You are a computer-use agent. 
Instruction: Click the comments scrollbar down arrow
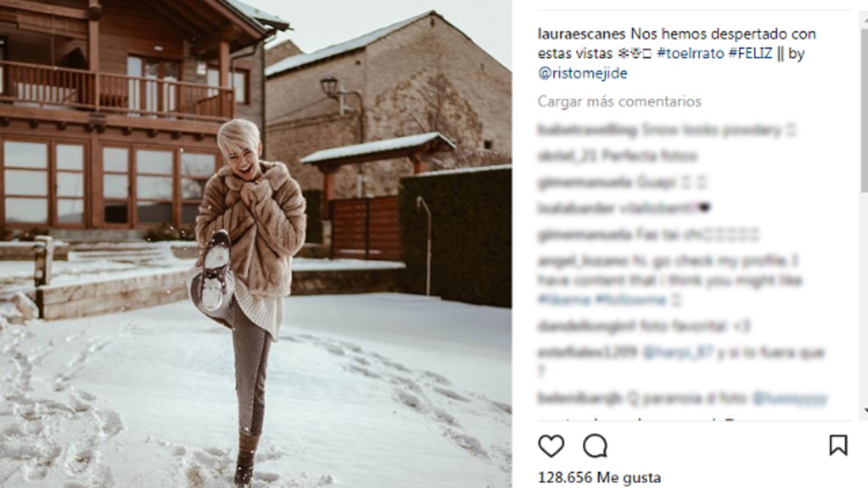tap(865, 410)
